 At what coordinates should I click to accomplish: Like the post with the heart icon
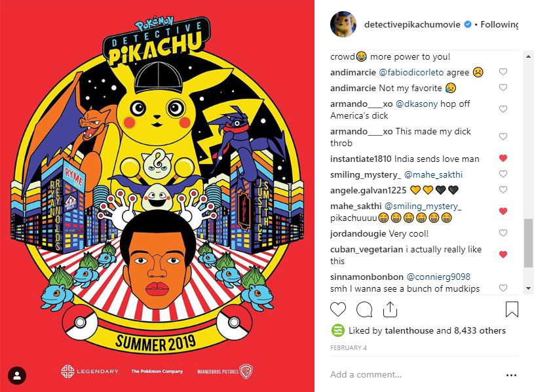[338, 309]
